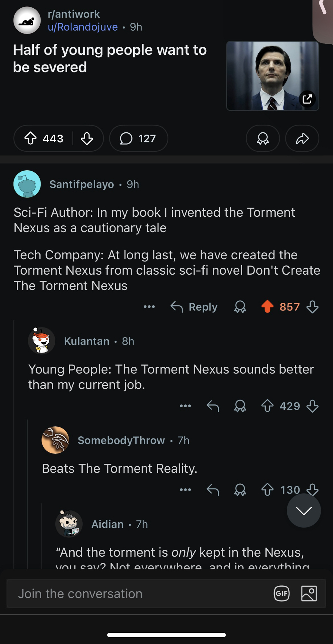Open the r/antiwork subreddit link

point(74,14)
